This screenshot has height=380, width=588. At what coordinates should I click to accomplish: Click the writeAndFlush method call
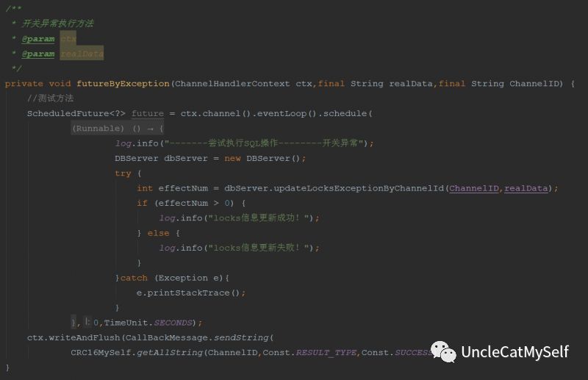85,337
